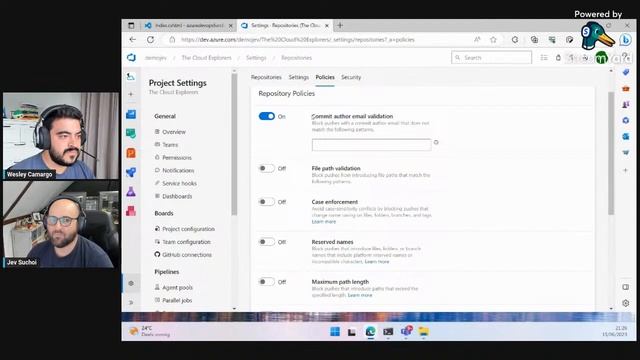Open File Explorer from the taskbar
Screen dimensions: 640x360
[424, 331]
